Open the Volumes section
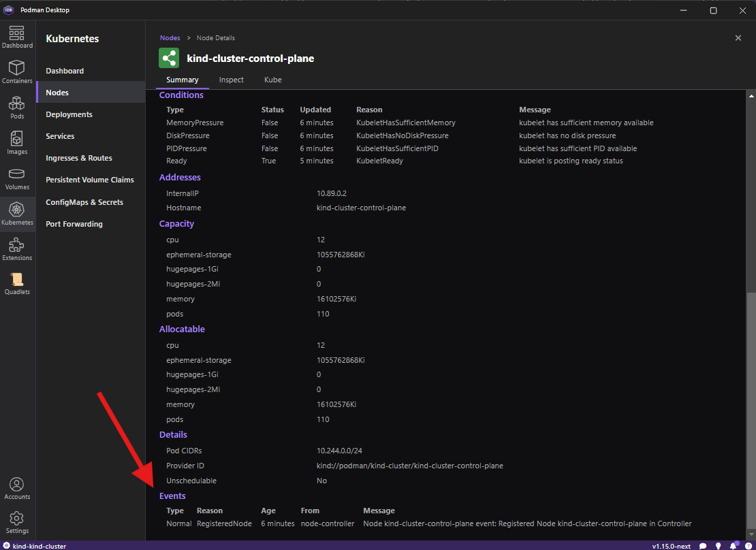 (17, 178)
